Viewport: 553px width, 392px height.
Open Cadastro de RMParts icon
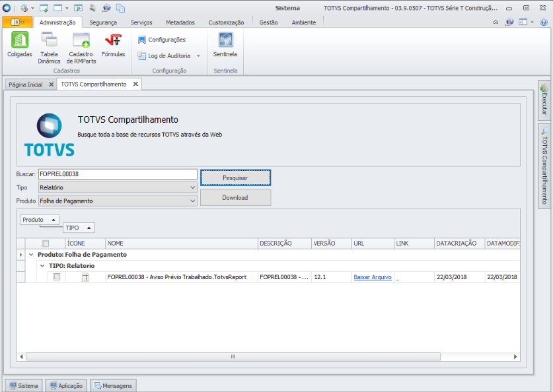tap(81, 40)
